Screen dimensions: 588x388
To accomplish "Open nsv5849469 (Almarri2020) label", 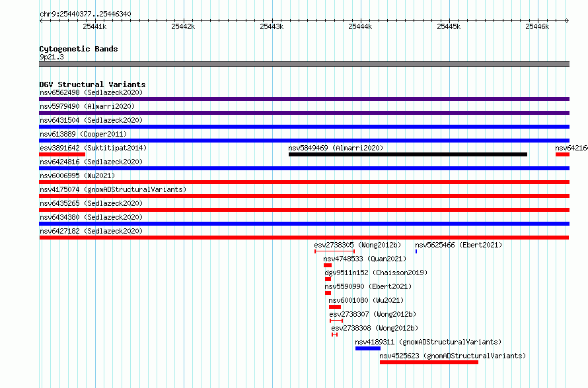I will (336, 148).
